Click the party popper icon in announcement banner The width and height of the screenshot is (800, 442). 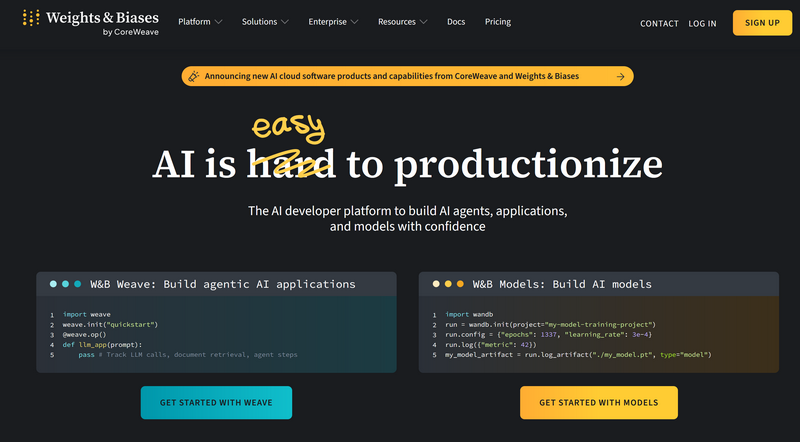pos(193,77)
